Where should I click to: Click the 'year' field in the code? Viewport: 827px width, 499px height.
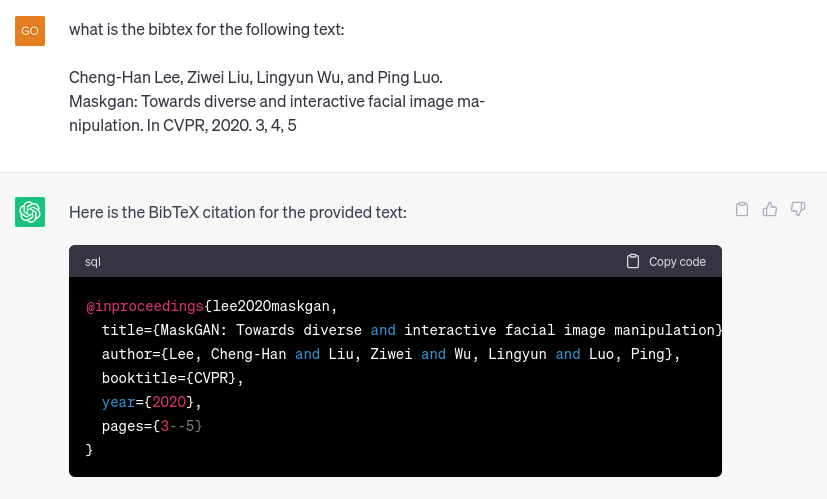tap(118, 402)
